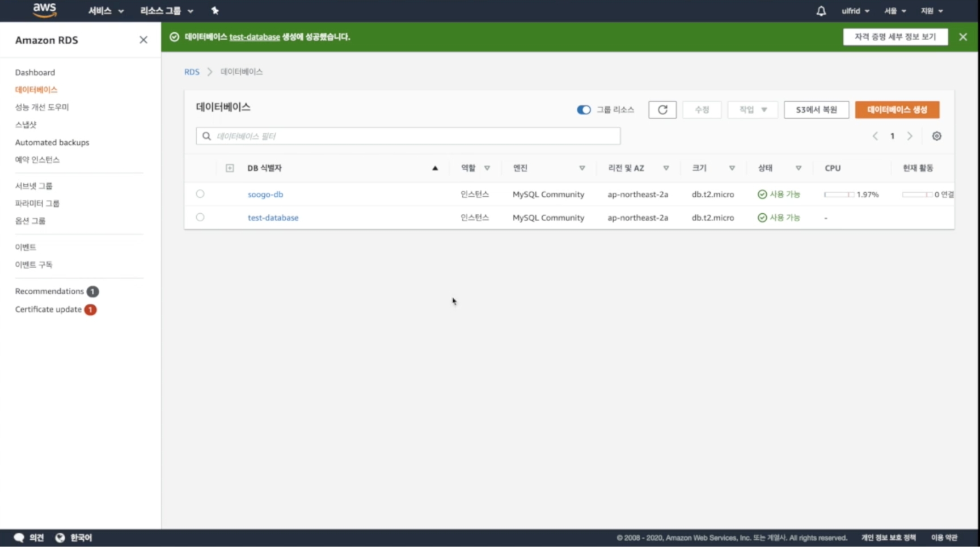Click the pin star icon in top bar
This screenshot has width=980, height=550.
pyautogui.click(x=215, y=11)
